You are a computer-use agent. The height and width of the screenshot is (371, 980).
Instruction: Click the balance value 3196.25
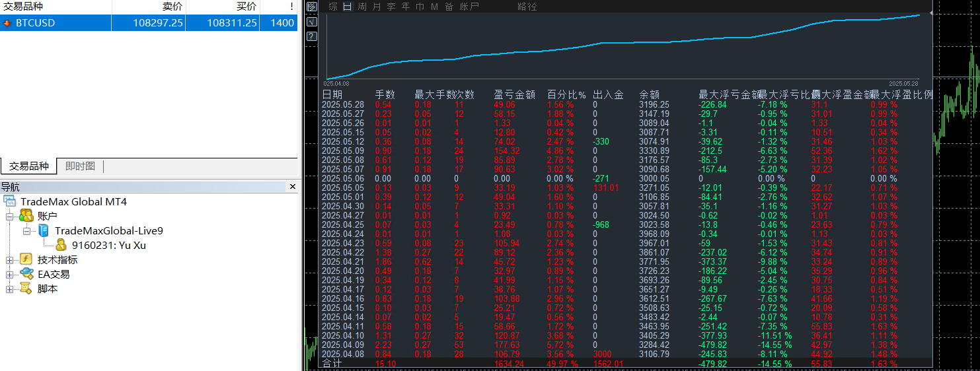point(654,104)
